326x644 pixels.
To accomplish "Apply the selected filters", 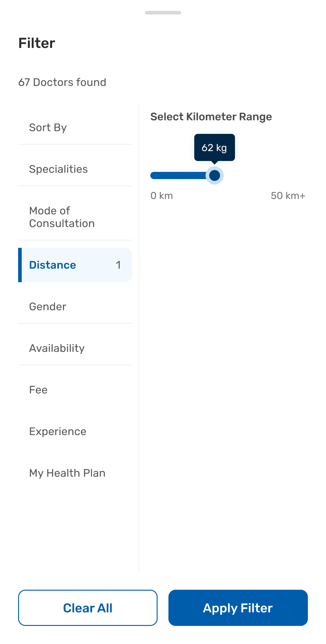I will [x=238, y=608].
